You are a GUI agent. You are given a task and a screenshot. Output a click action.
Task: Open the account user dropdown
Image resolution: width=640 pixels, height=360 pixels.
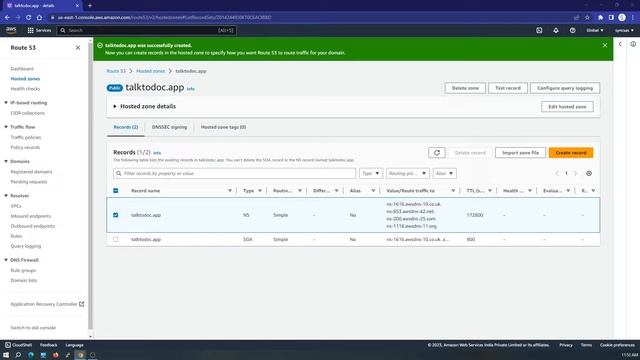click(624, 30)
